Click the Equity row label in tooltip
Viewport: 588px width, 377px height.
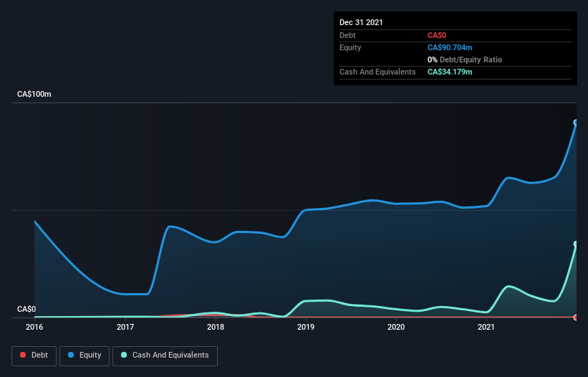pos(350,47)
